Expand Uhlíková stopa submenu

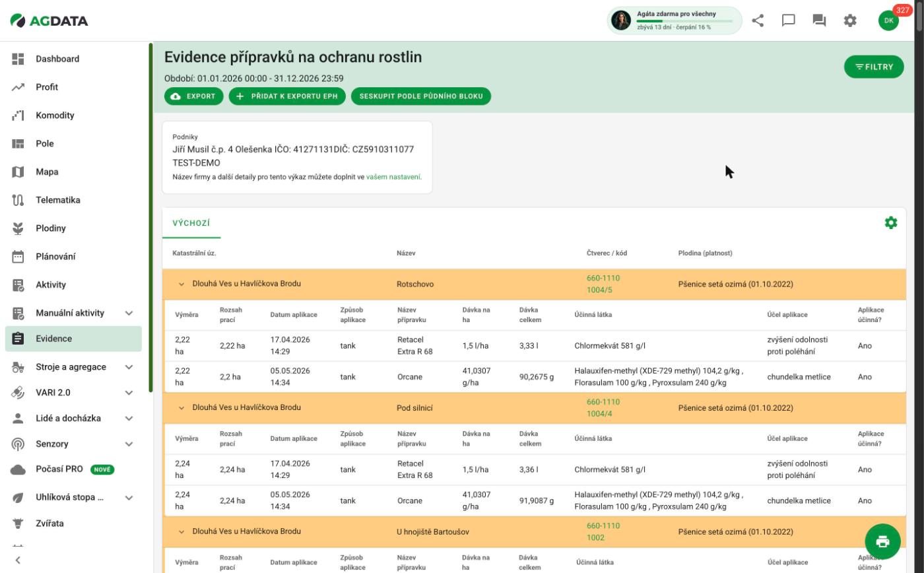coord(129,498)
